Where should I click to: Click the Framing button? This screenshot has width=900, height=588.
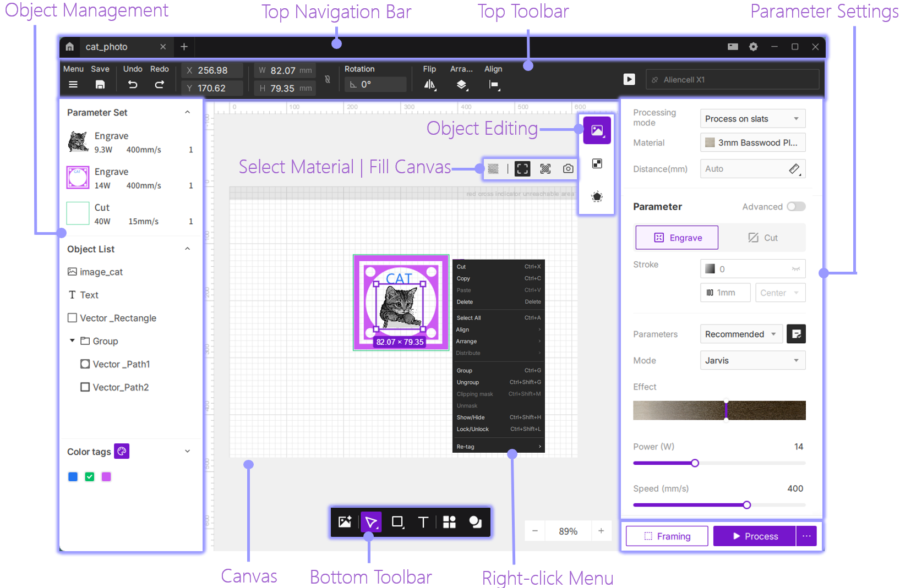(667, 536)
